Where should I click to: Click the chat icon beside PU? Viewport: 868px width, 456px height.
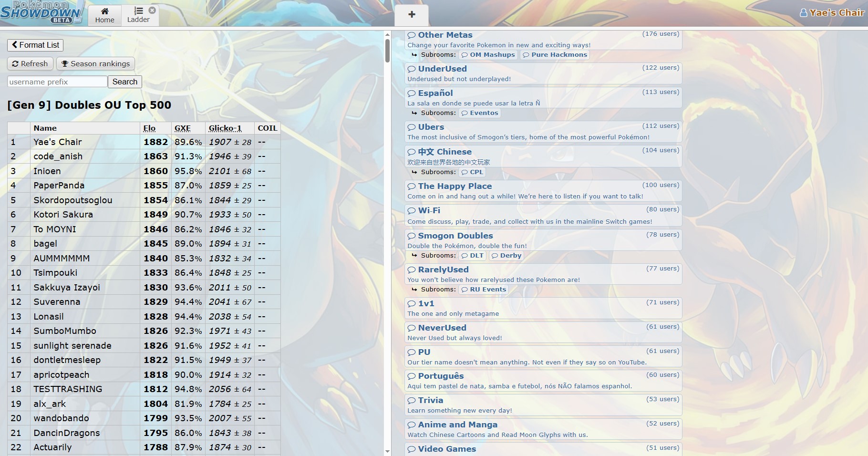(x=412, y=352)
